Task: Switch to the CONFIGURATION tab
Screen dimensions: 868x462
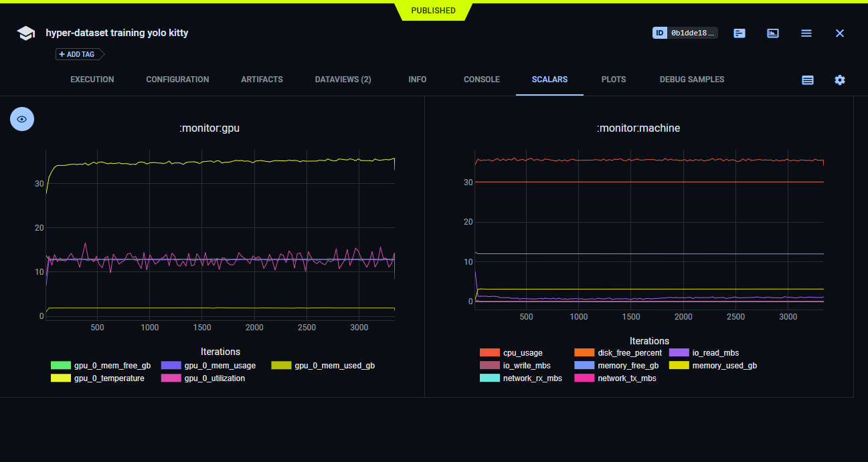Action: pos(177,80)
